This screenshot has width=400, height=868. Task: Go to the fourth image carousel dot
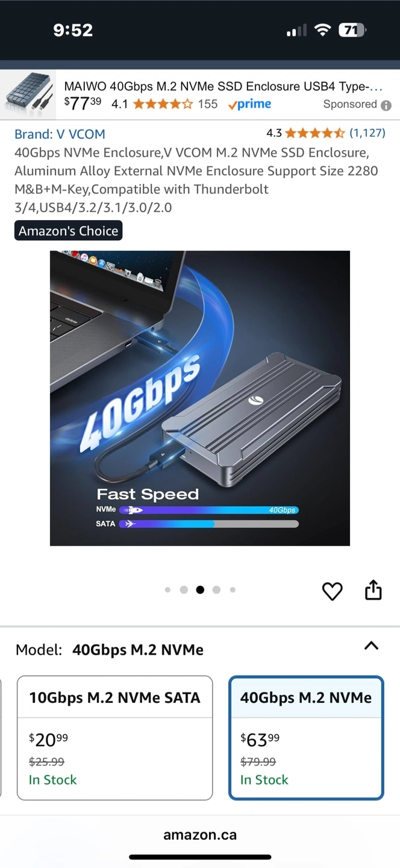click(216, 590)
